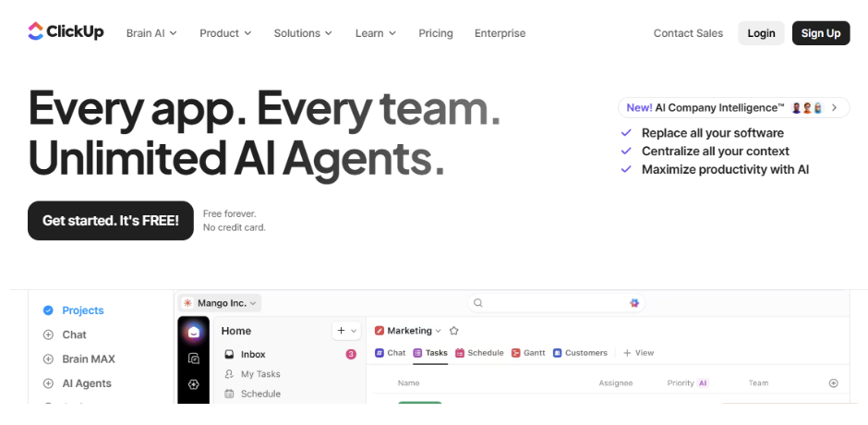This screenshot has height=425, width=868.
Task: Open the Mango Inc. workspace dropdown
Action: tap(221, 303)
